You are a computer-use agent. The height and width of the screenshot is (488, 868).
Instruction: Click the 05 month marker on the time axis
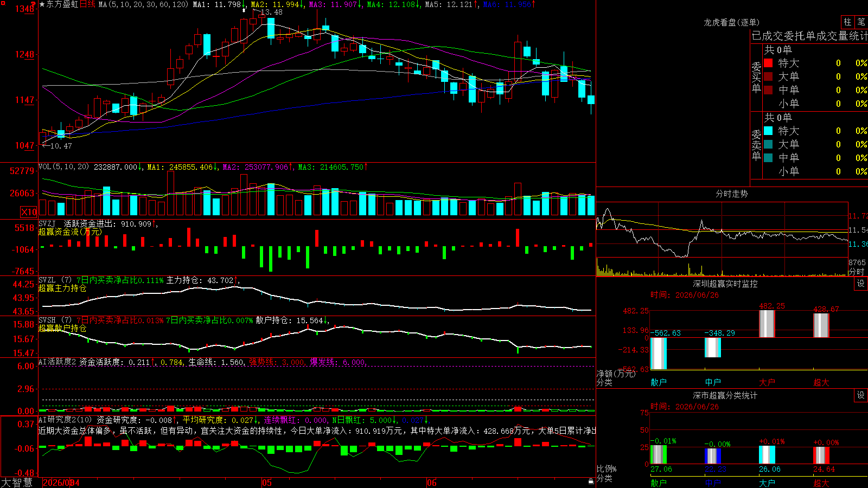point(266,483)
